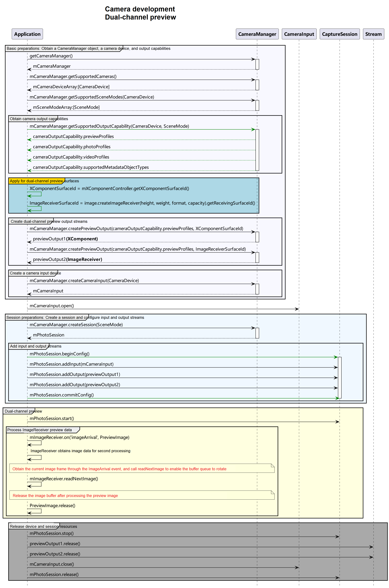
Task: Click cameraOutputCapability.videoProfiles return label
Action: [x=71, y=157]
